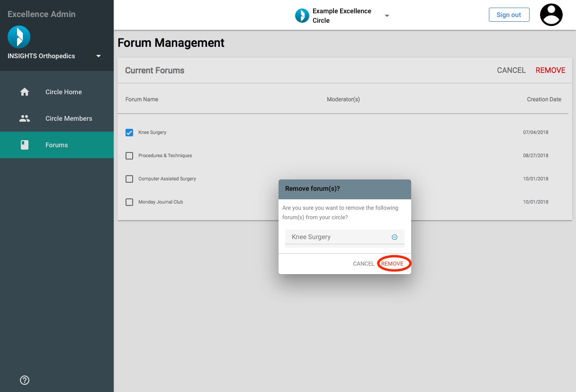Screen dimensions: 576x392
Task: Click the Monday Journal Club forum name
Action: pyautogui.click(x=161, y=202)
